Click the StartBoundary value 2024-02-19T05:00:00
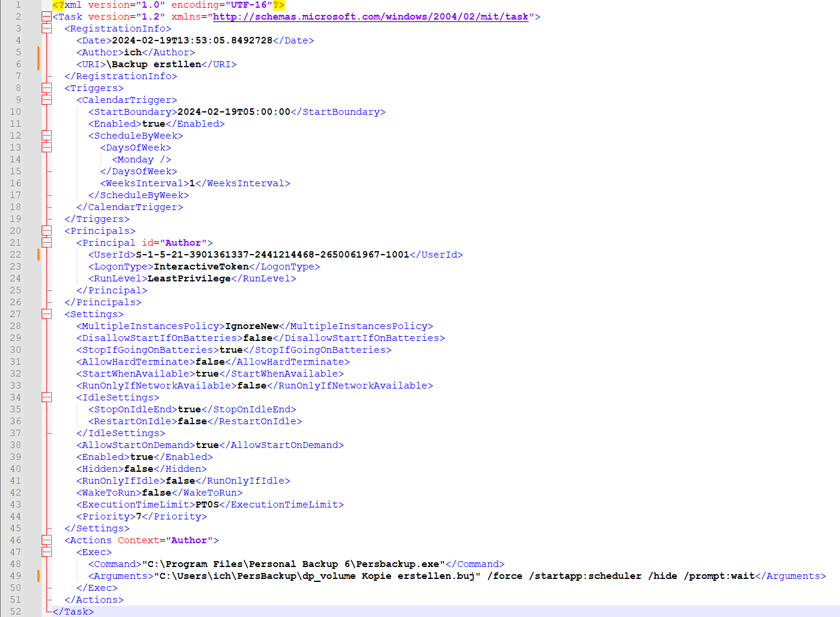The height and width of the screenshot is (617, 840). pos(234,112)
